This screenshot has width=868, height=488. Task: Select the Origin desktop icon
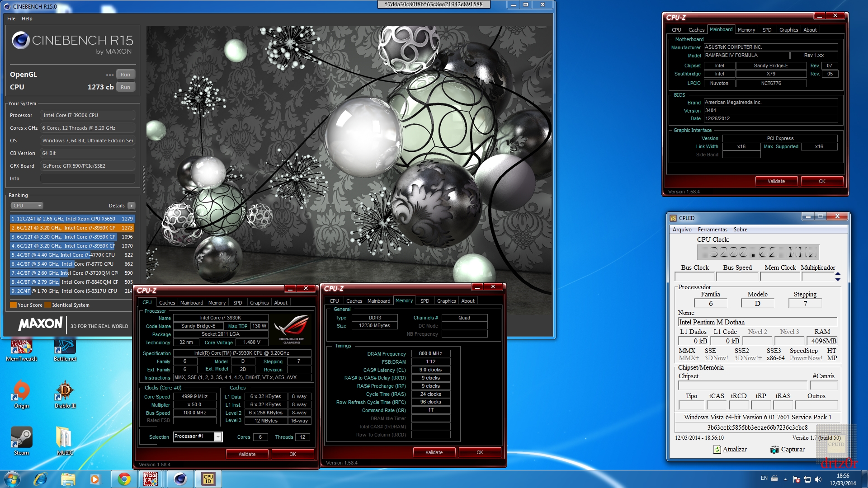coord(21,394)
